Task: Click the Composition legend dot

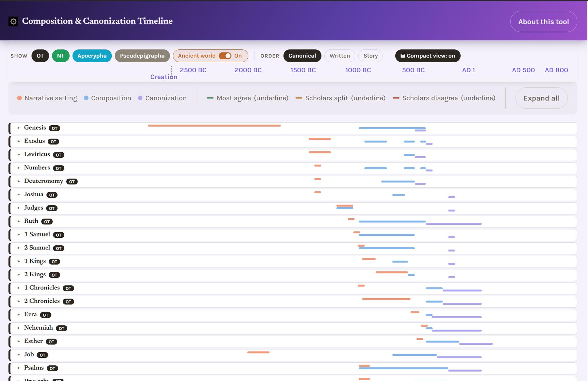Action: pos(86,98)
